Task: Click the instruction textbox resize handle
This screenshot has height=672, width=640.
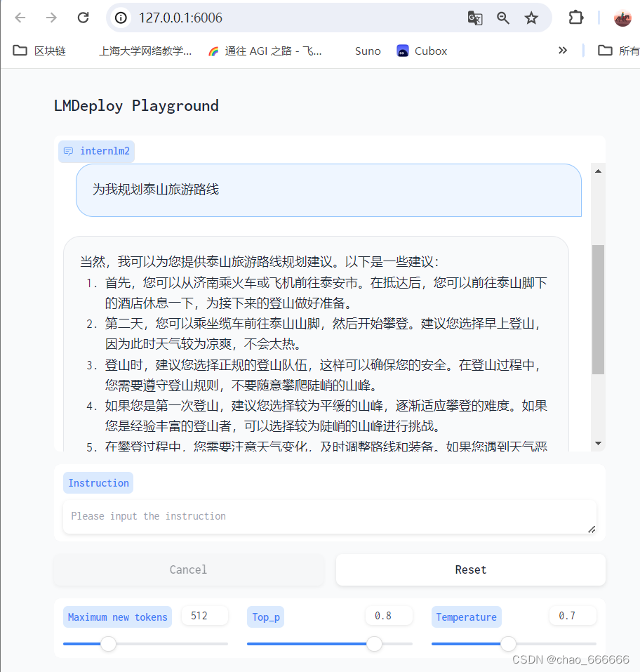Action: 592,529
